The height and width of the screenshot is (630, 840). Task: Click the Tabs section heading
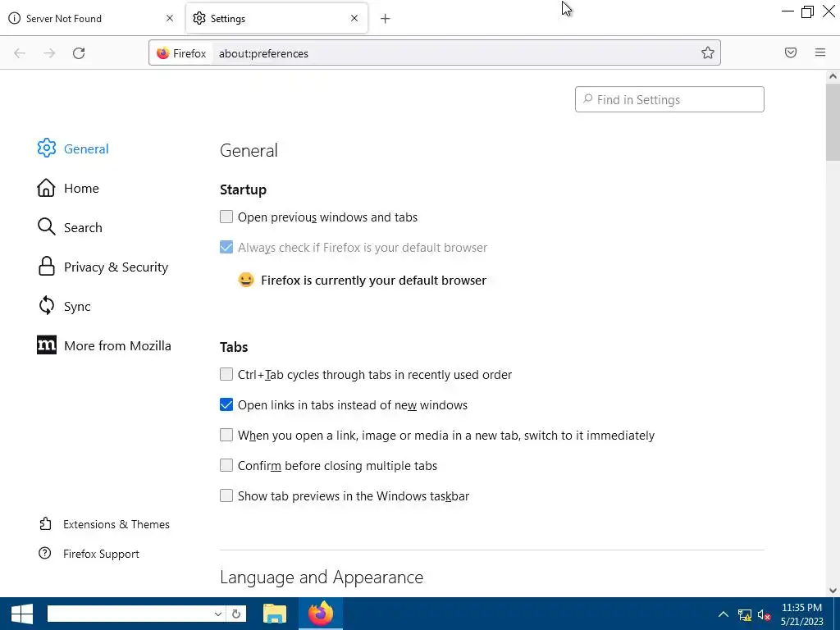(x=234, y=347)
